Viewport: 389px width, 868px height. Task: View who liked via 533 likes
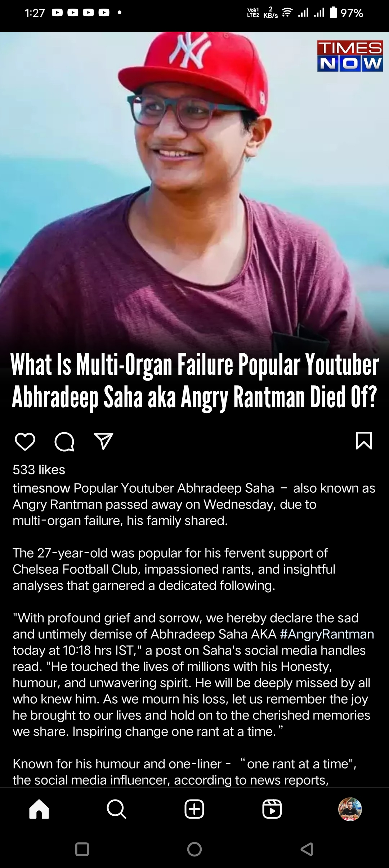click(x=39, y=470)
